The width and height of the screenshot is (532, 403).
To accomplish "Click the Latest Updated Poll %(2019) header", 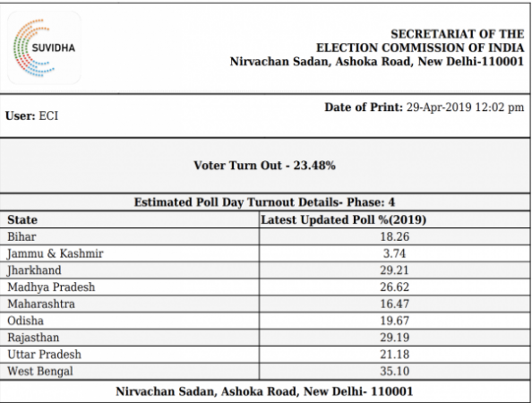I will pos(343,219).
